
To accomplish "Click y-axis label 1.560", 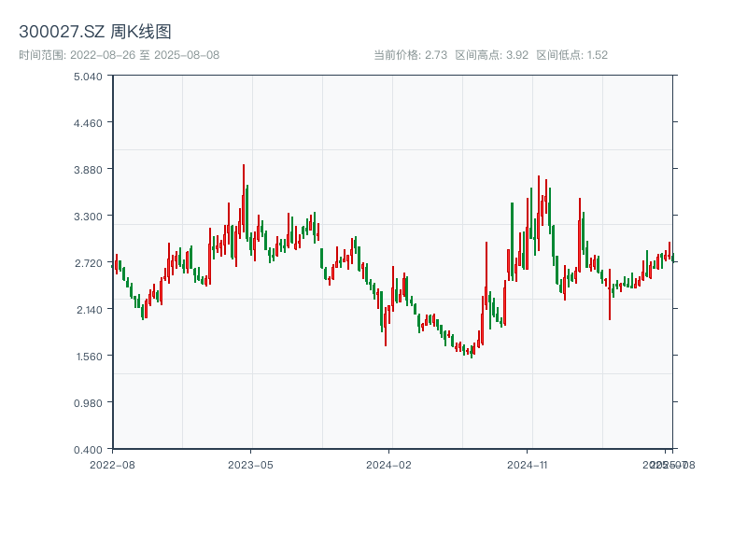I will click(x=89, y=357).
